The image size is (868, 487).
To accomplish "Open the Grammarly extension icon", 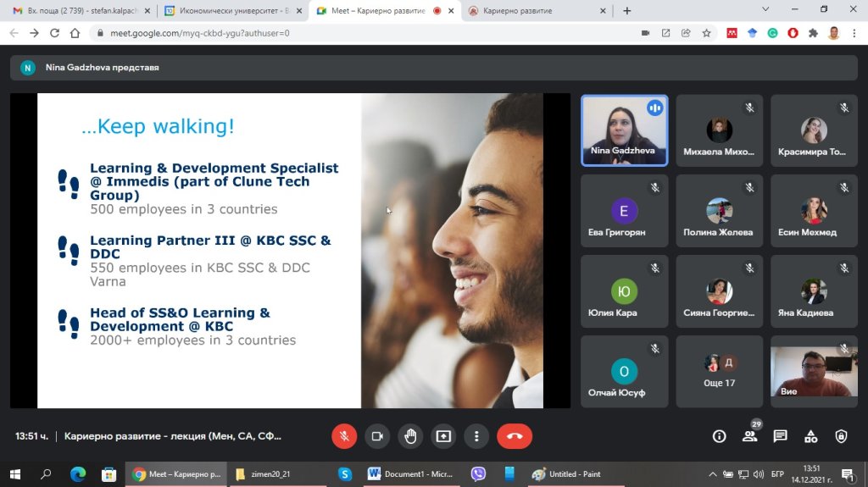I will 773,33.
